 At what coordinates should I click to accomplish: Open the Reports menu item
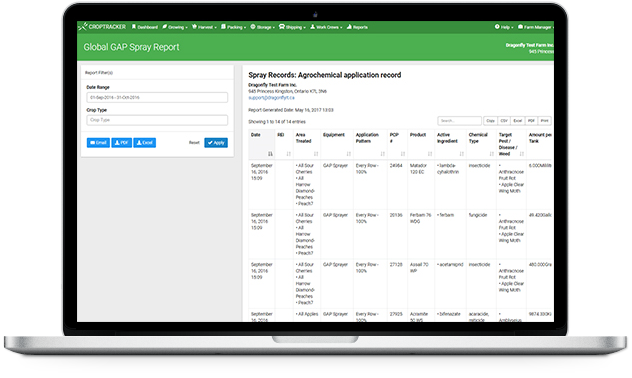[x=357, y=27]
